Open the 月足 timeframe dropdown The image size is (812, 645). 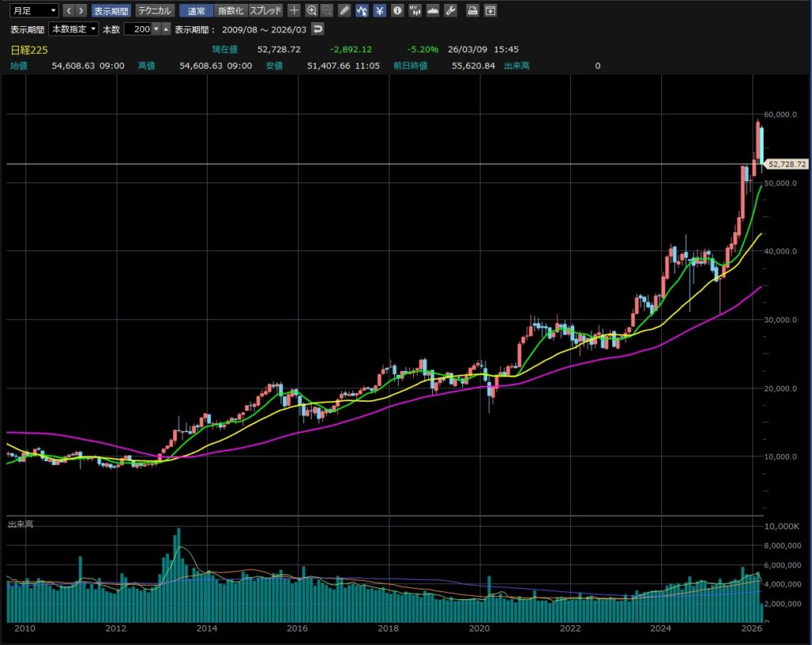tap(34, 10)
